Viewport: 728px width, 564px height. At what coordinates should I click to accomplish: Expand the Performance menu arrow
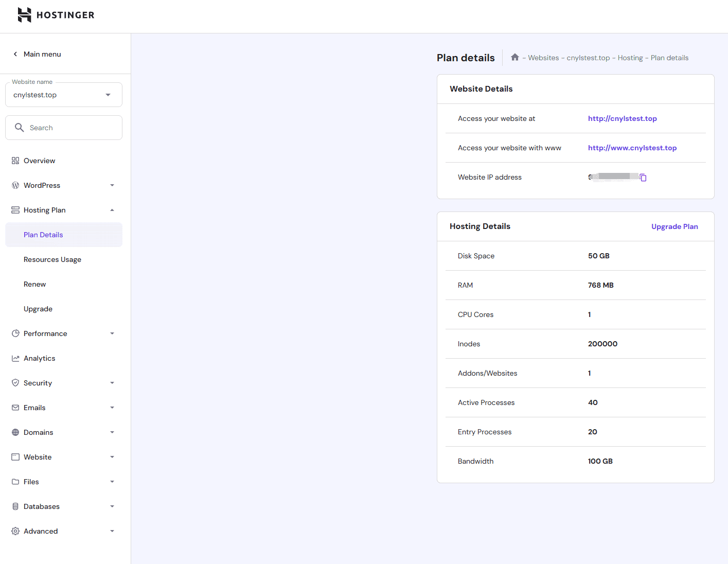[112, 333]
